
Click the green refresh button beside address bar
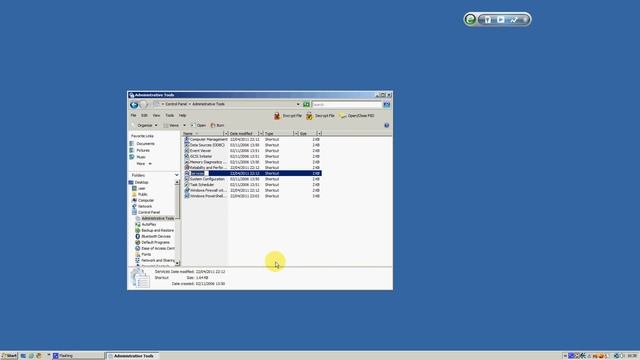tap(306, 104)
